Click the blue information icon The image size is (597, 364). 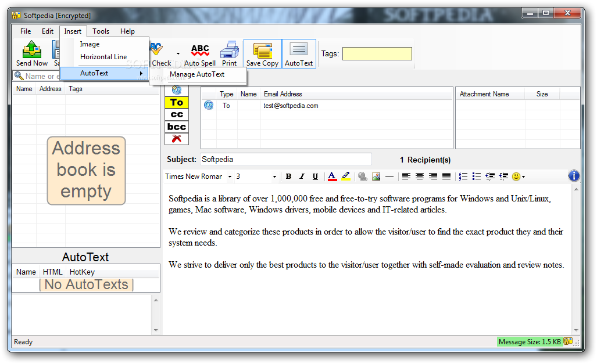(x=574, y=176)
